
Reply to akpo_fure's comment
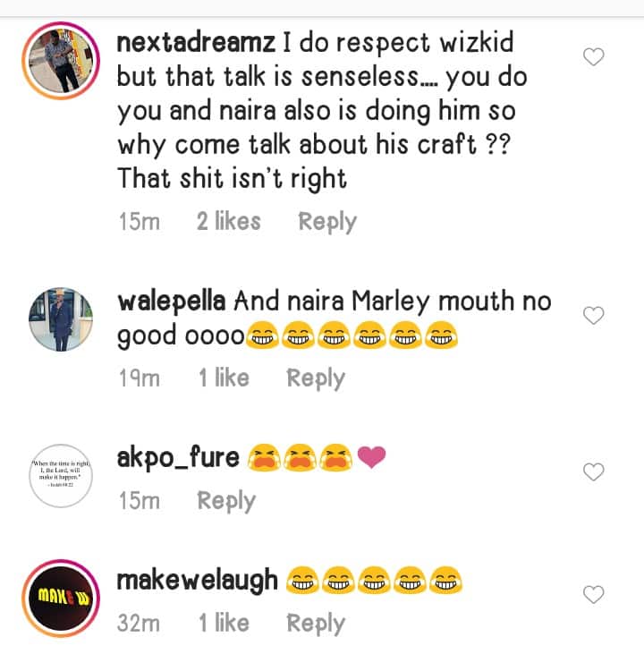coord(226,500)
